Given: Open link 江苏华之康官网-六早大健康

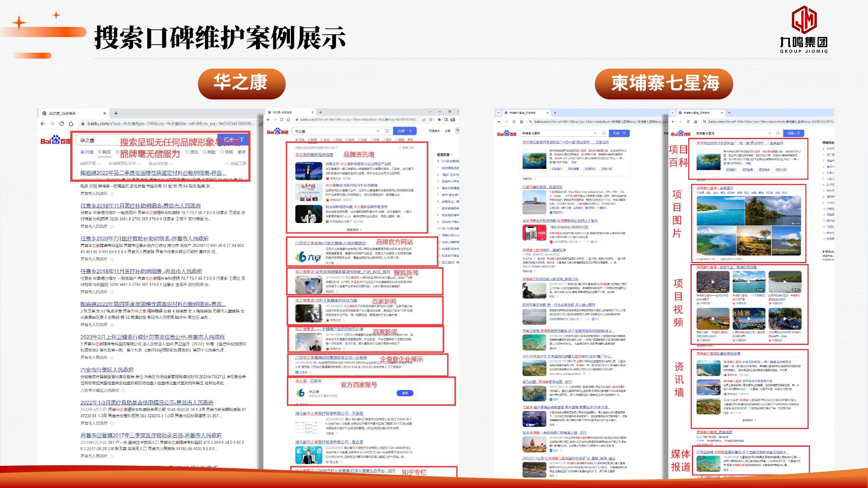Looking at the screenshot, I should pos(331,243).
